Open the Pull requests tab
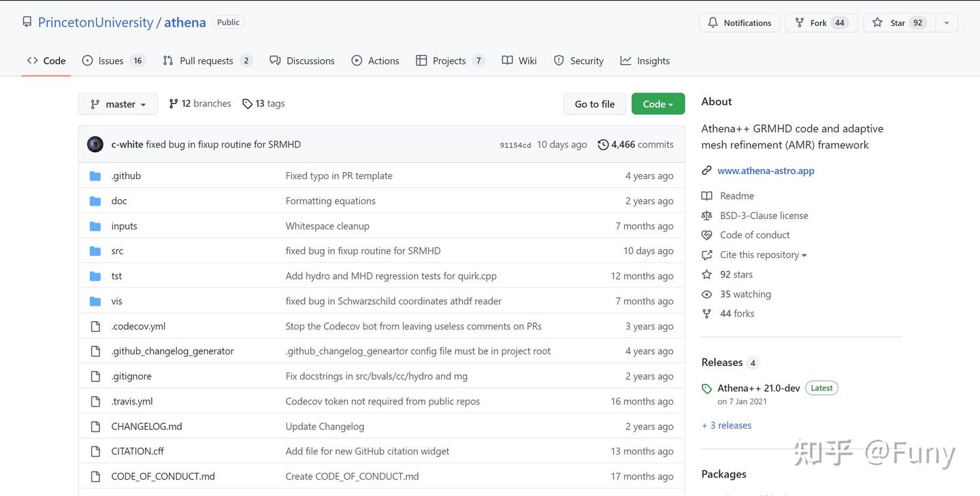The image size is (980, 496). tap(208, 61)
